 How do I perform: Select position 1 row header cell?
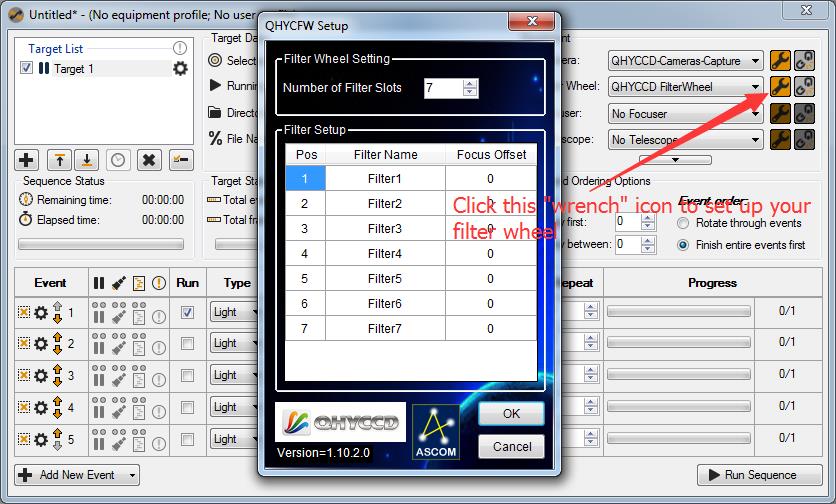(306, 178)
